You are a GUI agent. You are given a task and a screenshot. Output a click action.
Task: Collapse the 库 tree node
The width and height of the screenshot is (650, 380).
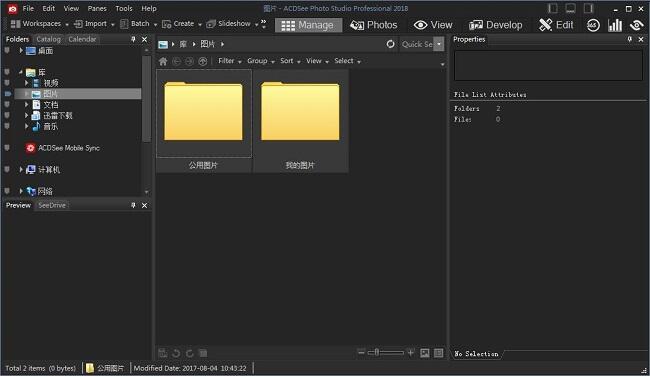pos(21,72)
